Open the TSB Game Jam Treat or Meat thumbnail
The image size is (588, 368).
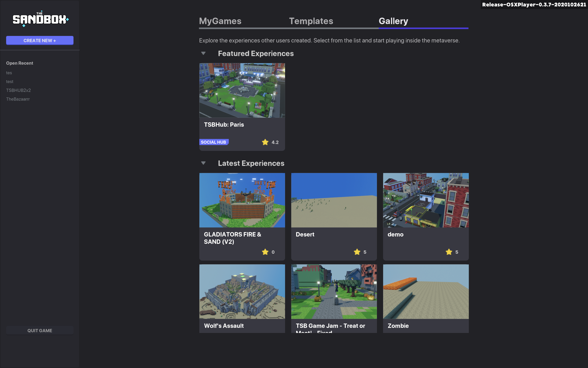pyautogui.click(x=334, y=292)
